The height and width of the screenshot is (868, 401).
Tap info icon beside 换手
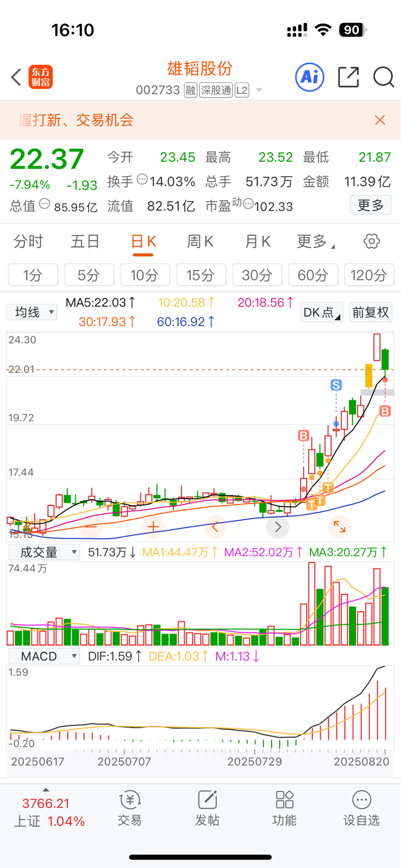tap(142, 180)
